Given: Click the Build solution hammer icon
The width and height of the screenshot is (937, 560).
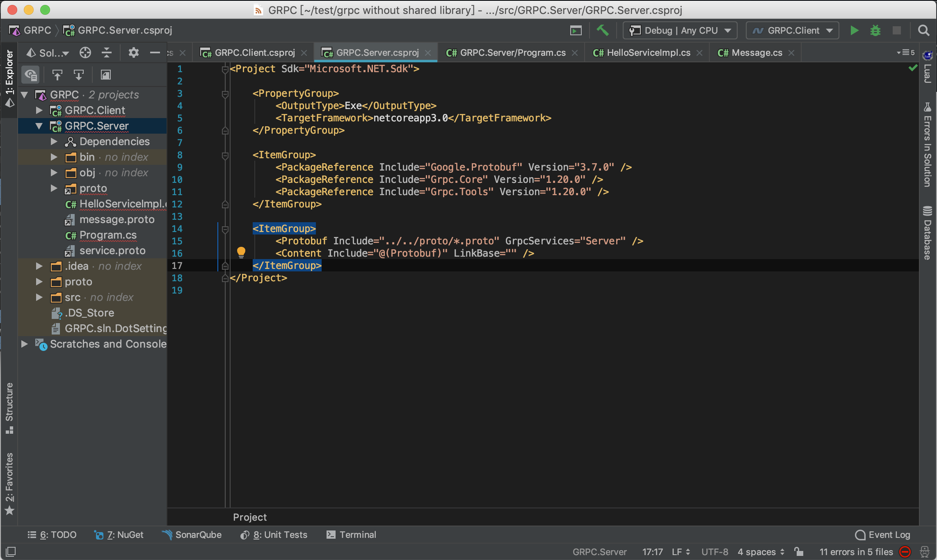Looking at the screenshot, I should [602, 30].
